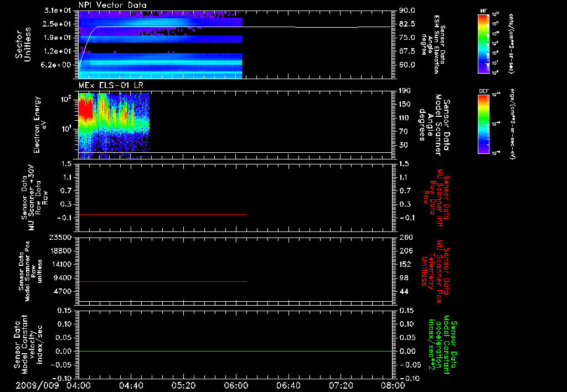Image resolution: width=567 pixels, height=392 pixels.
Task: Click the 23500 scanner position tick label
Action: pos(60,237)
